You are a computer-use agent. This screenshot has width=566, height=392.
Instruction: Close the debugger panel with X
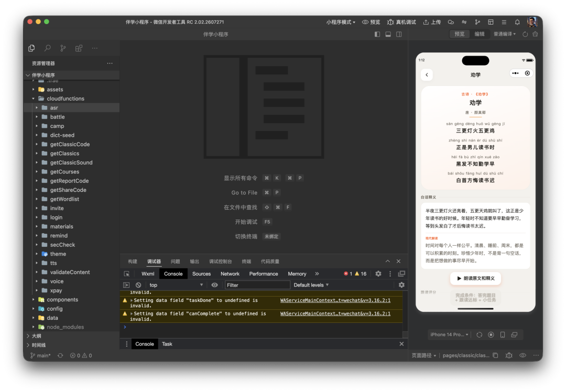pos(398,261)
